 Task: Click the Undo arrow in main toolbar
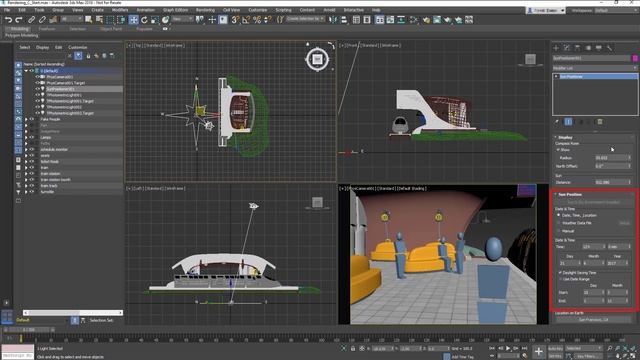point(8,20)
